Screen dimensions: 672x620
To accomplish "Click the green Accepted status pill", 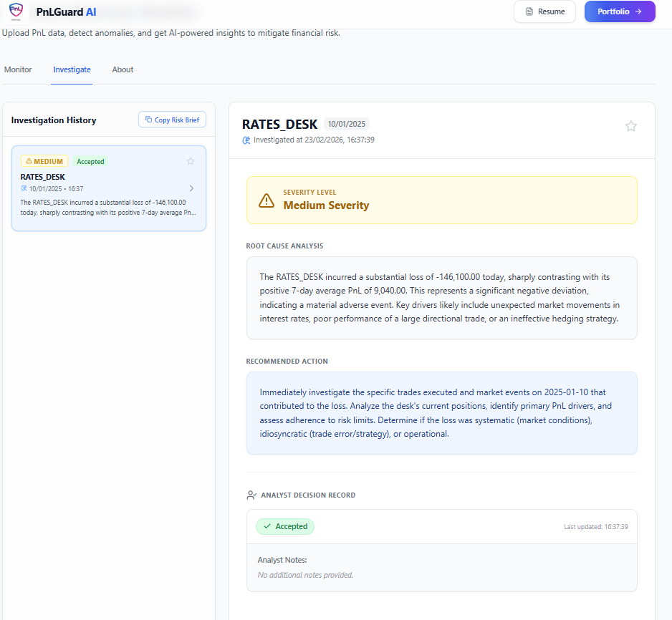I will [285, 526].
